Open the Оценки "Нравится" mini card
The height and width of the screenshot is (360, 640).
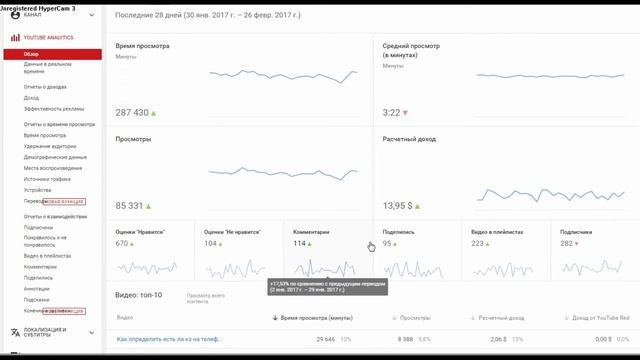(151, 251)
